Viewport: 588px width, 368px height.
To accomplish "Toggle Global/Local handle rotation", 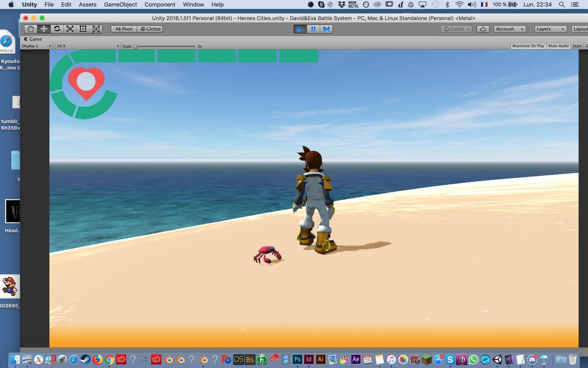I will [150, 29].
